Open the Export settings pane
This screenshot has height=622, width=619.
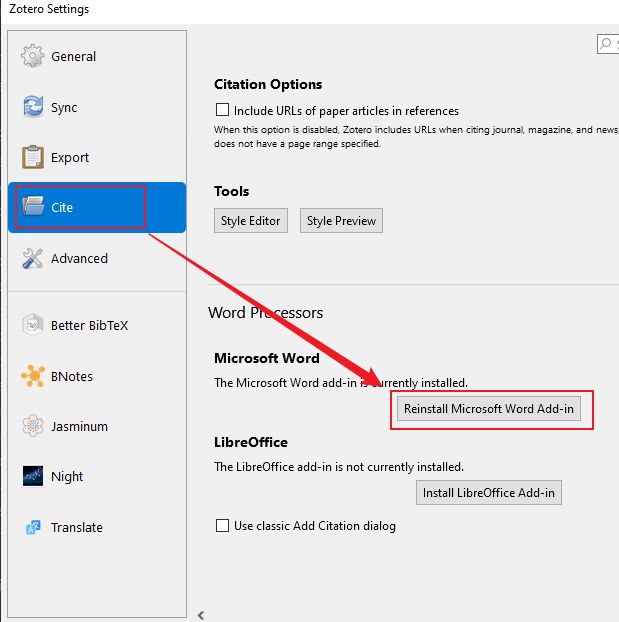click(x=97, y=157)
